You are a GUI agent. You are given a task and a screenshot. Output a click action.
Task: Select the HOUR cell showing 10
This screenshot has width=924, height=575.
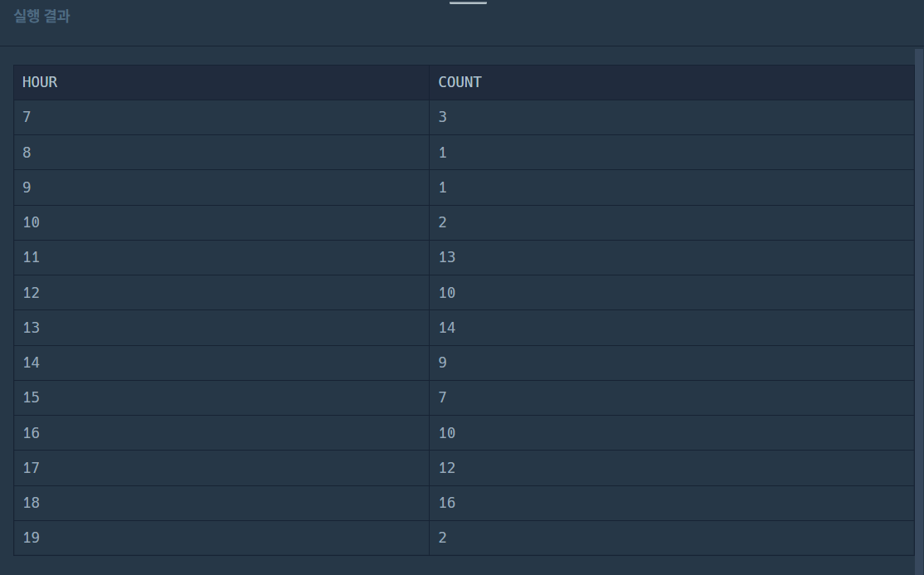221,222
